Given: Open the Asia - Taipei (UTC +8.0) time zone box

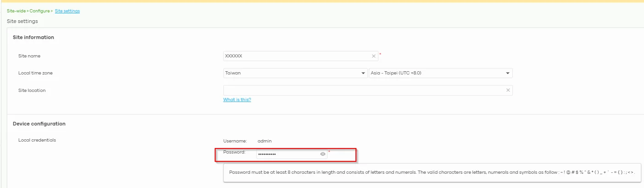Looking at the screenshot, I should 441,73.
